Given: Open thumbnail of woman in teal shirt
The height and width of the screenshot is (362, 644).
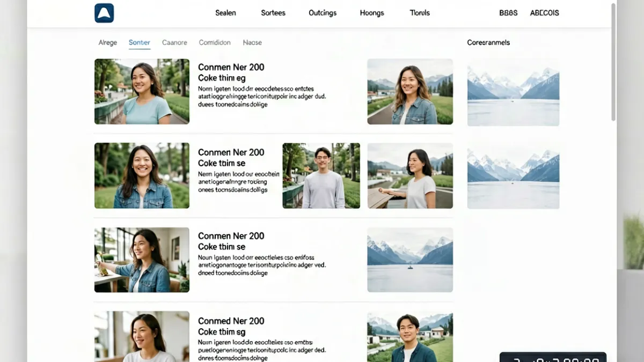Looking at the screenshot, I should (x=142, y=92).
